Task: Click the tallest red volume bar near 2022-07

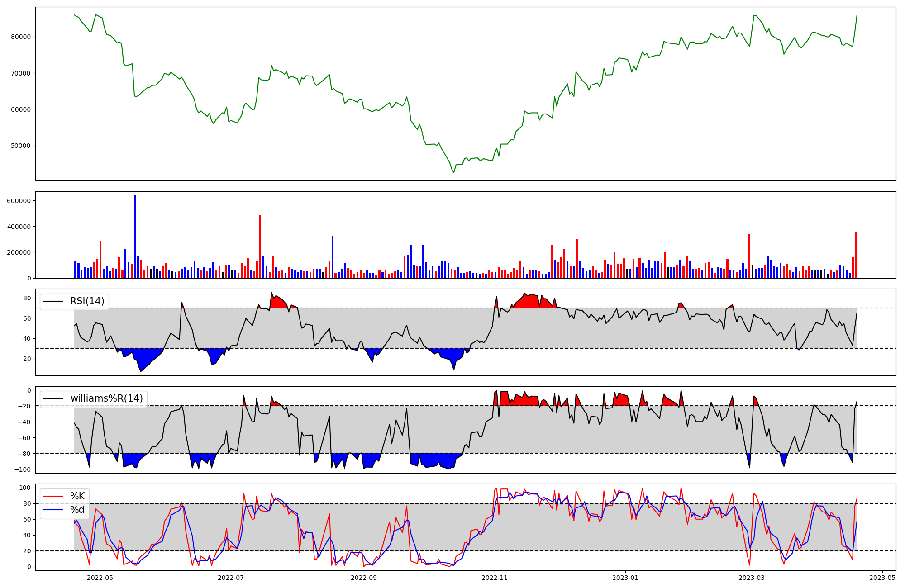Action: 260,247
